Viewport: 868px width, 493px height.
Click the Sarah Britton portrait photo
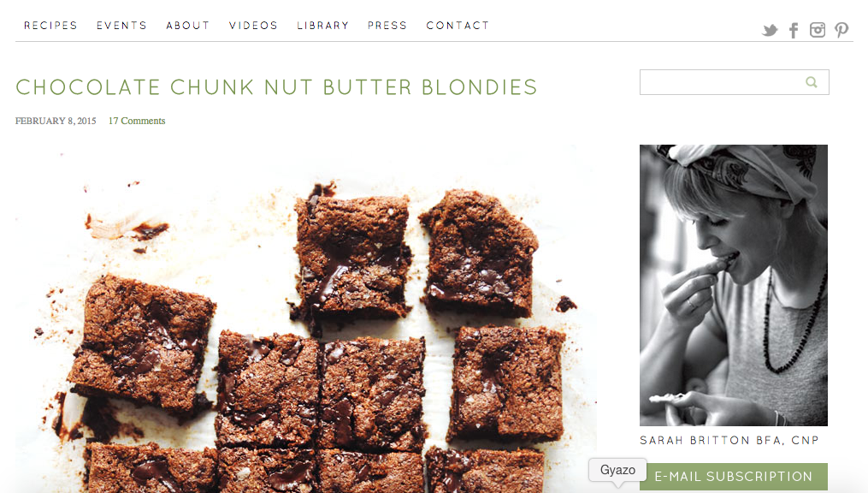(734, 285)
